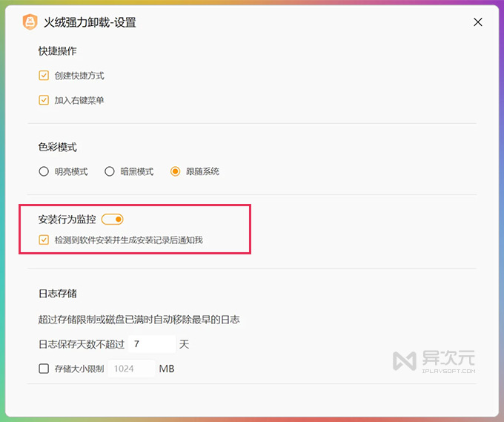Toggle the 安装行为监控 switch off
Viewport: 504px width, 422px height.
pyautogui.click(x=112, y=220)
